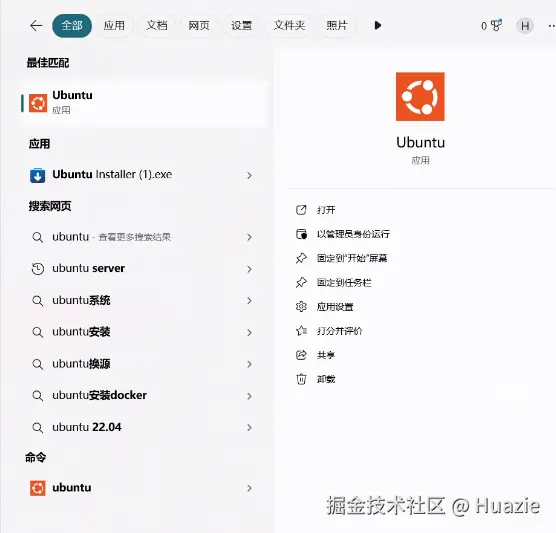Image resolution: width=556 pixels, height=533 pixels.
Task: Go back with the left arrow
Action: point(36,26)
